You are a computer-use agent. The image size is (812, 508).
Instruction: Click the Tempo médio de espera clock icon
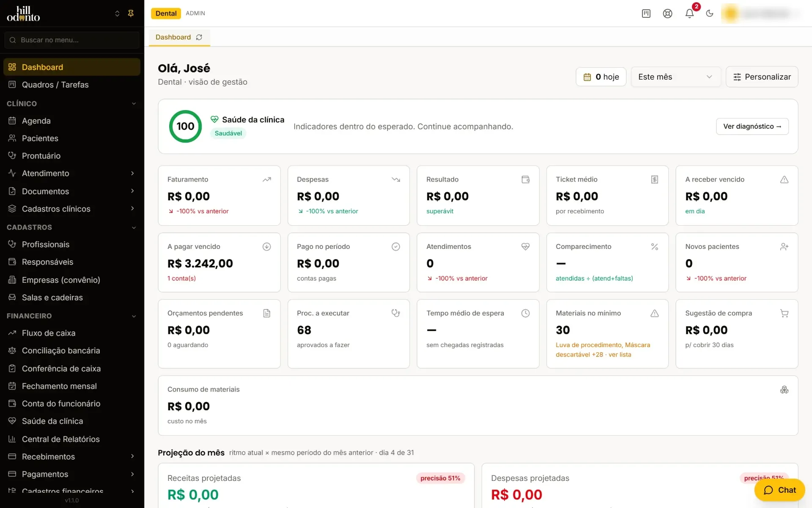525,313
